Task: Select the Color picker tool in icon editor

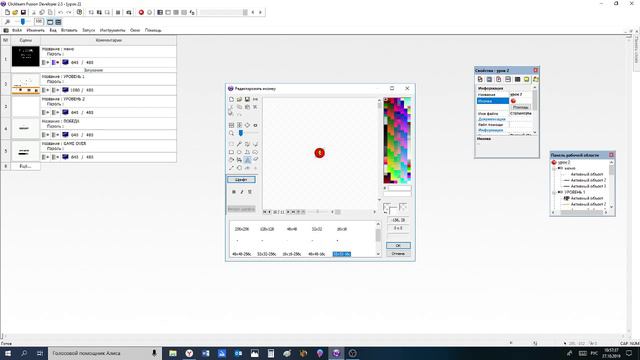Action: [x=239, y=144]
